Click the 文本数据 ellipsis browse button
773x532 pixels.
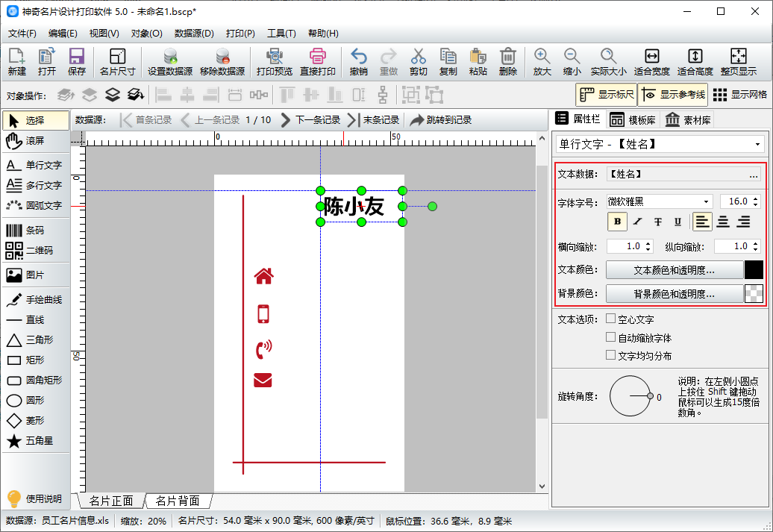[754, 175]
